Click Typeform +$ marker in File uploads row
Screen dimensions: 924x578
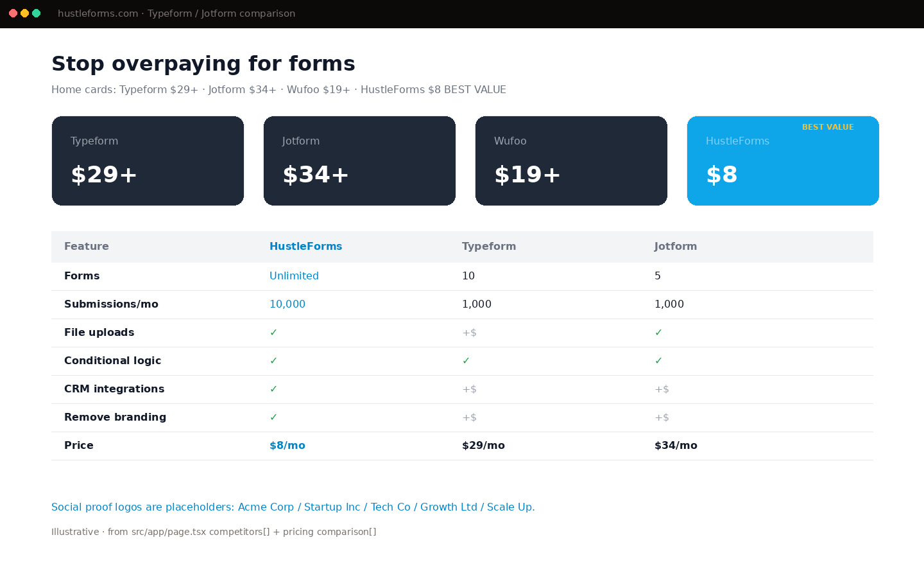[469, 333]
